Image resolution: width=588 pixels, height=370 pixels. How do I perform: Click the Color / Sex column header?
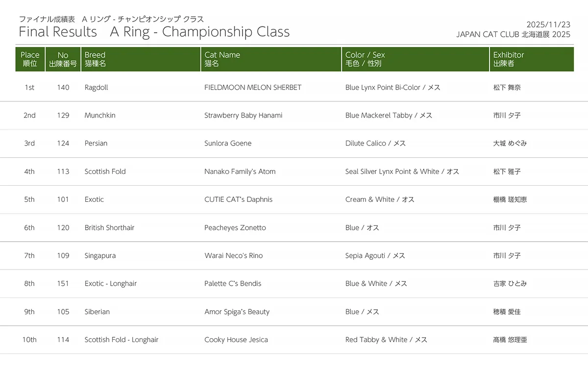[365, 59]
